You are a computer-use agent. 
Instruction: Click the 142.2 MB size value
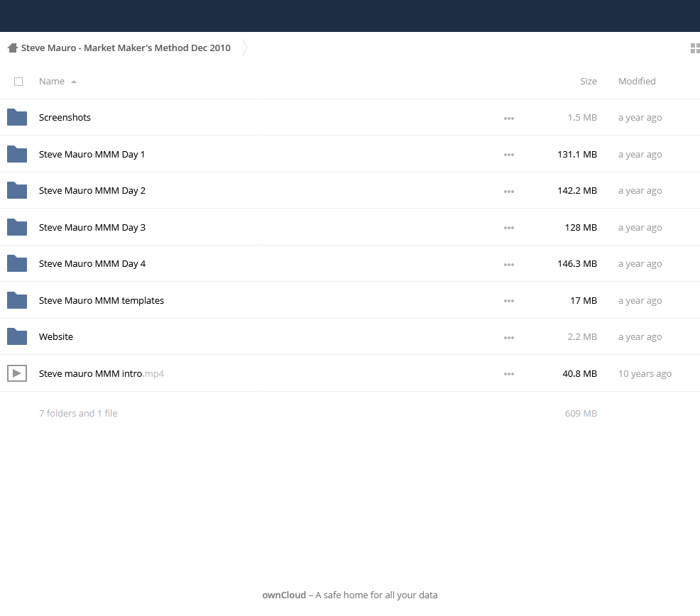(x=577, y=191)
